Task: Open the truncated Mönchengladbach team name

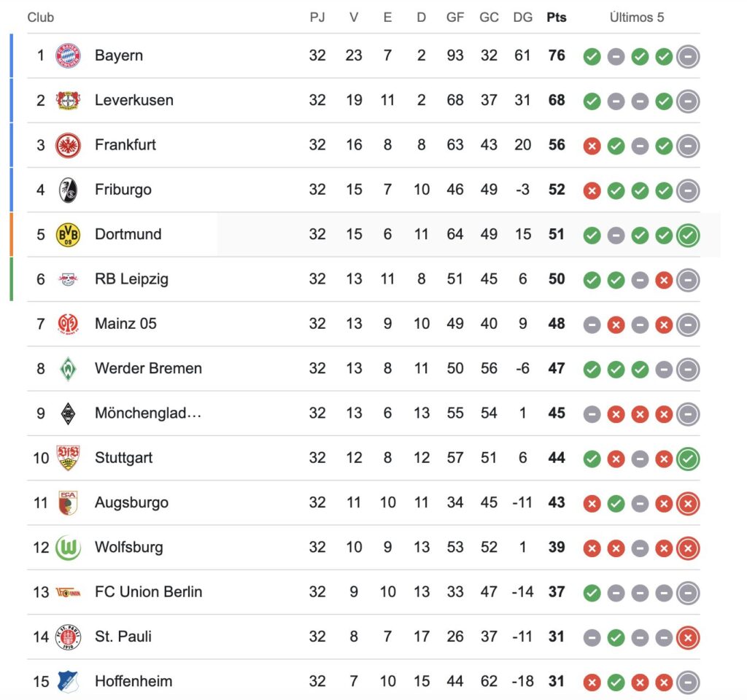Action: coord(147,413)
